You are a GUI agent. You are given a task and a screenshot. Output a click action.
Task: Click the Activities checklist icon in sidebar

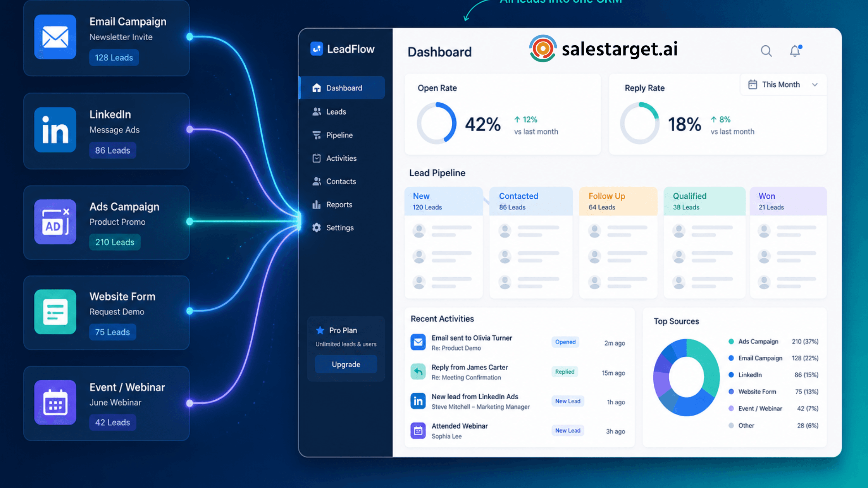[x=317, y=158]
